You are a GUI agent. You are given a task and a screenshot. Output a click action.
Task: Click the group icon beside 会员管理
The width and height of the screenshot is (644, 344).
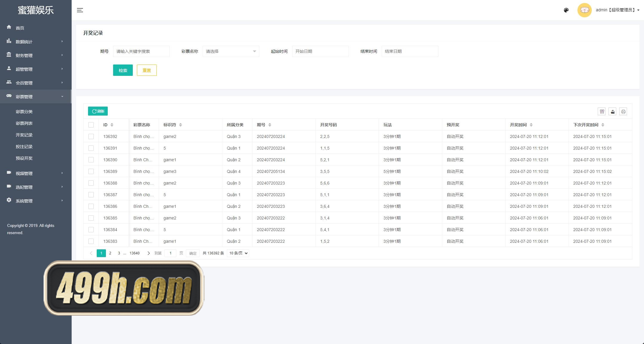pyautogui.click(x=9, y=82)
